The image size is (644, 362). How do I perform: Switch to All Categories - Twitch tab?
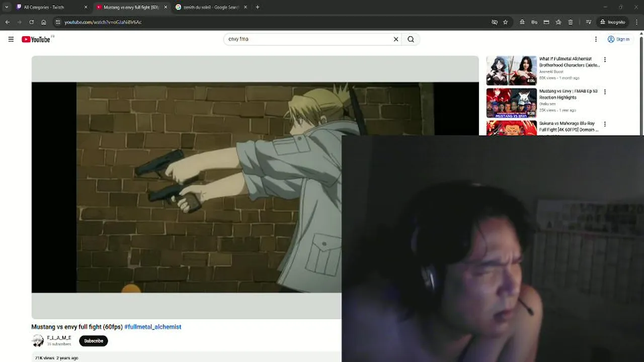click(x=51, y=7)
